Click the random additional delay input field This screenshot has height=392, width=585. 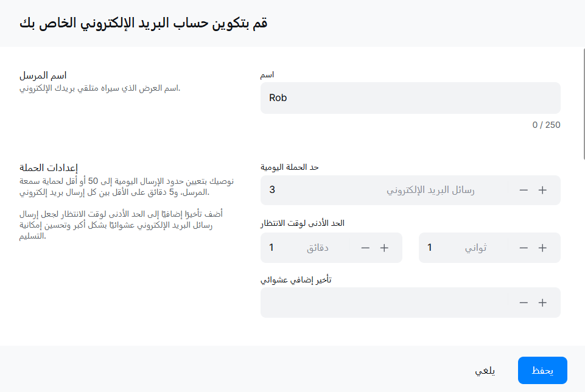pos(384,303)
